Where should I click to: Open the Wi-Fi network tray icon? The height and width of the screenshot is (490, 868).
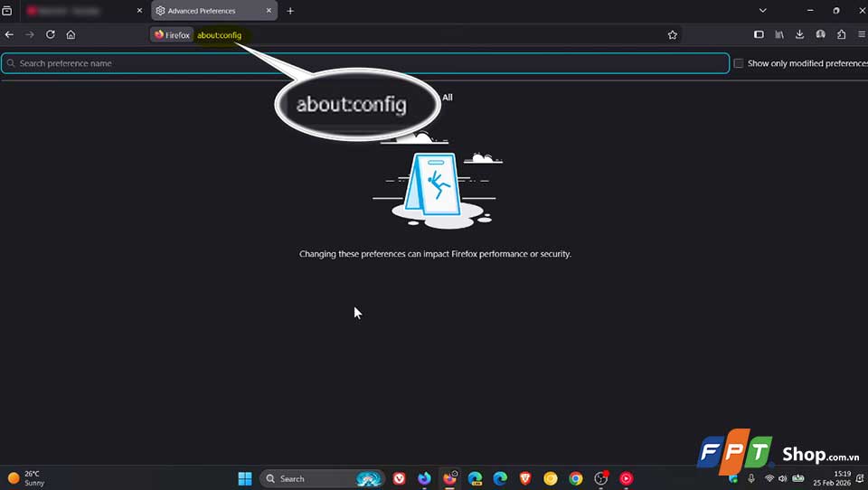[769, 478]
